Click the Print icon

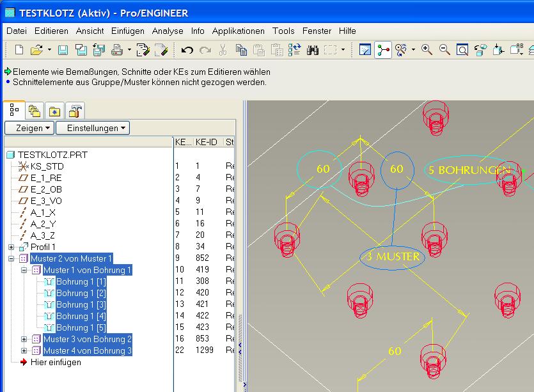click(117, 50)
